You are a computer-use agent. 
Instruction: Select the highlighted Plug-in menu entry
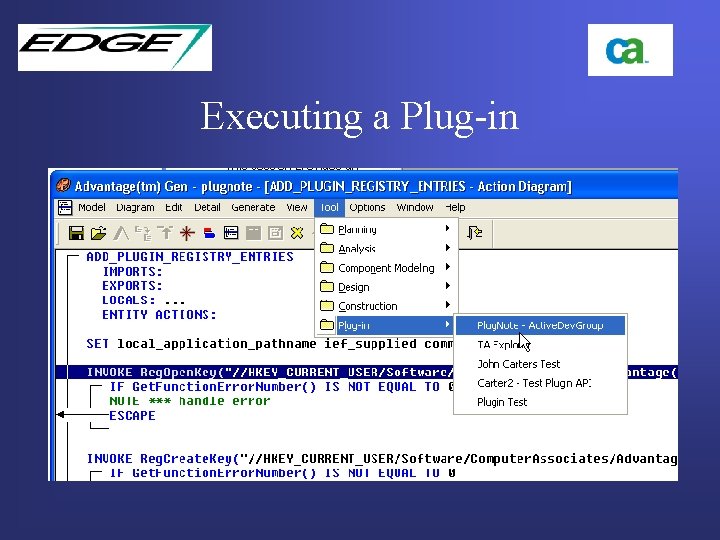pyautogui.click(x=386, y=325)
